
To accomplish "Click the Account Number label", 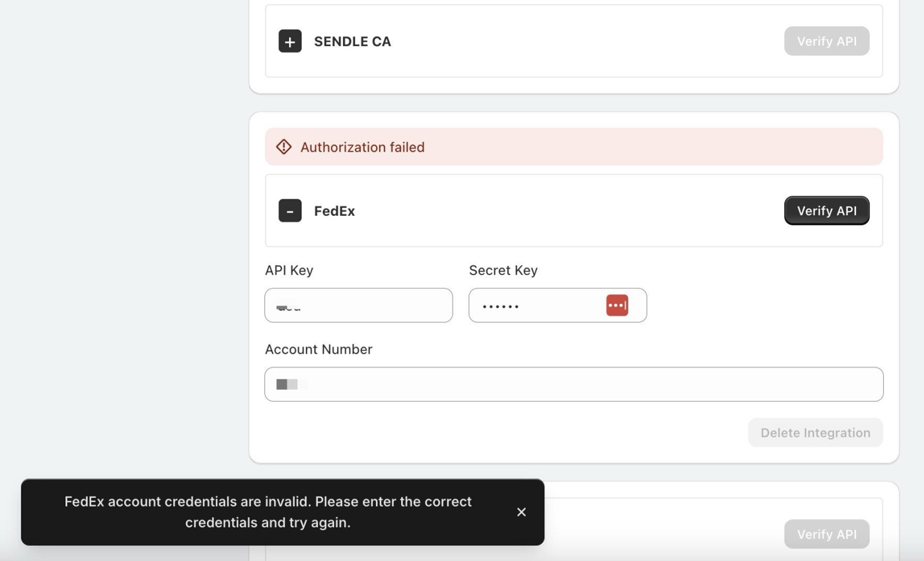I will (318, 349).
